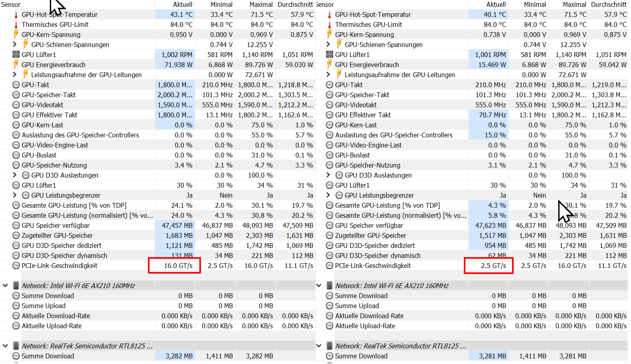Image resolution: width=631 pixels, height=364 pixels.
Task: Select the '40.1 °C' hot-spot value
Action: pos(495,14)
